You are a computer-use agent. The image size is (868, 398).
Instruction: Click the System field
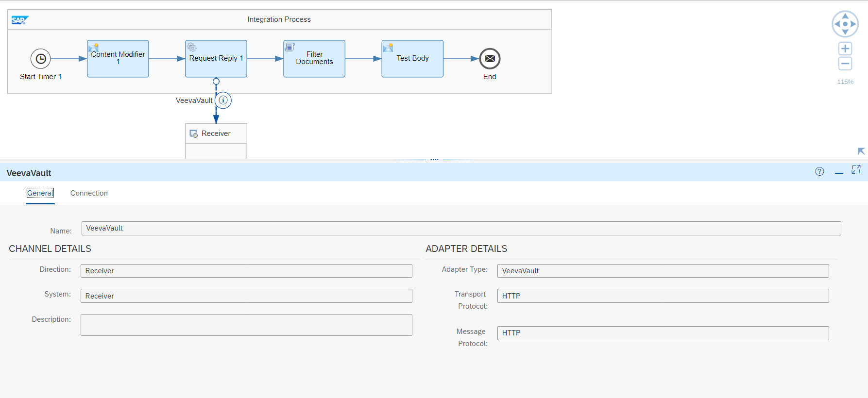point(246,296)
